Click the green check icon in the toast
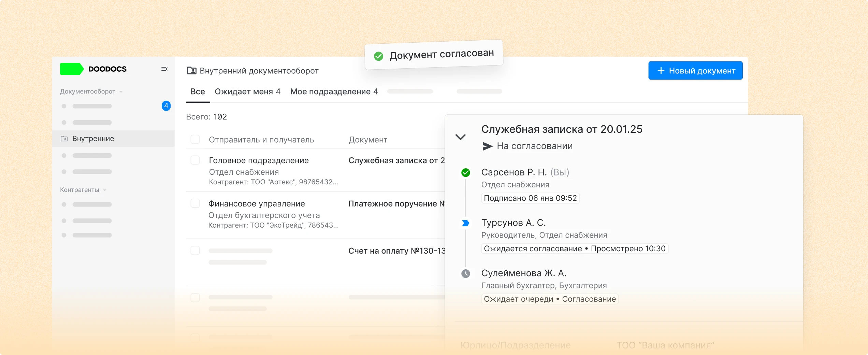This screenshot has width=868, height=355. (378, 56)
